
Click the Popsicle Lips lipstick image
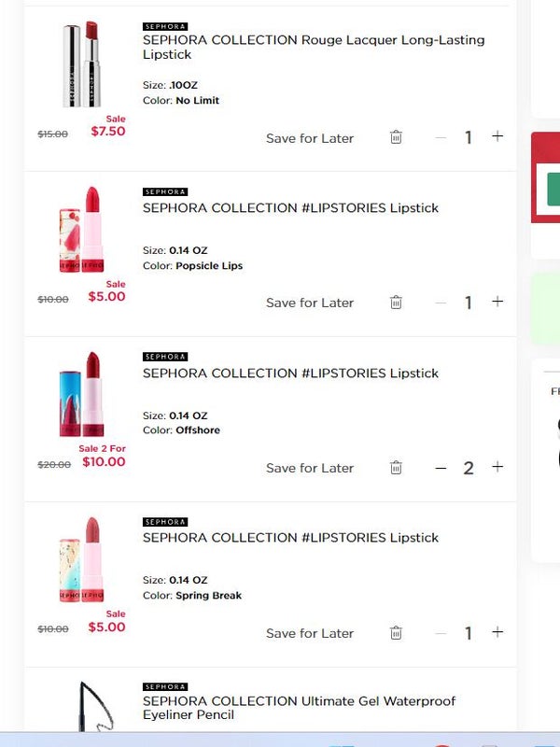[x=81, y=230]
